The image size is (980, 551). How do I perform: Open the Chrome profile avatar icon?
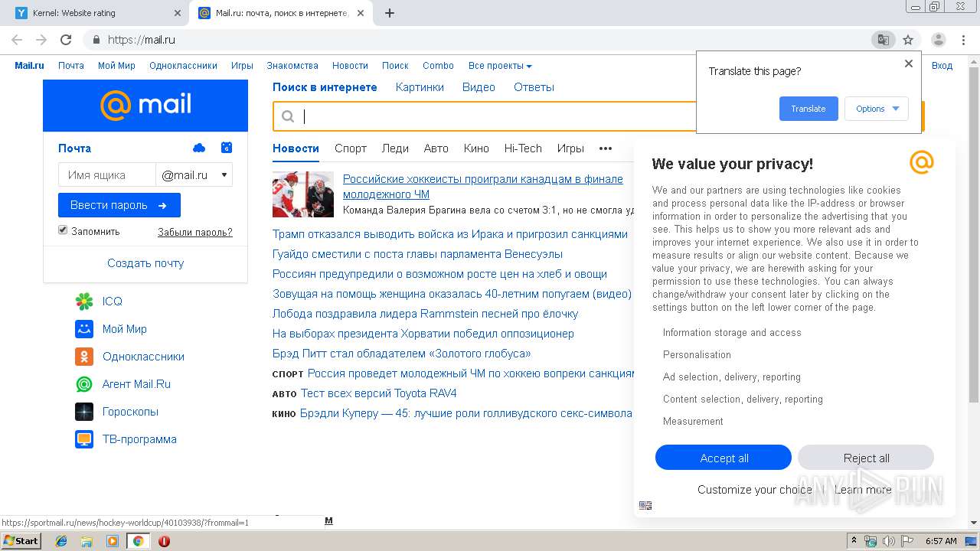[x=939, y=40]
